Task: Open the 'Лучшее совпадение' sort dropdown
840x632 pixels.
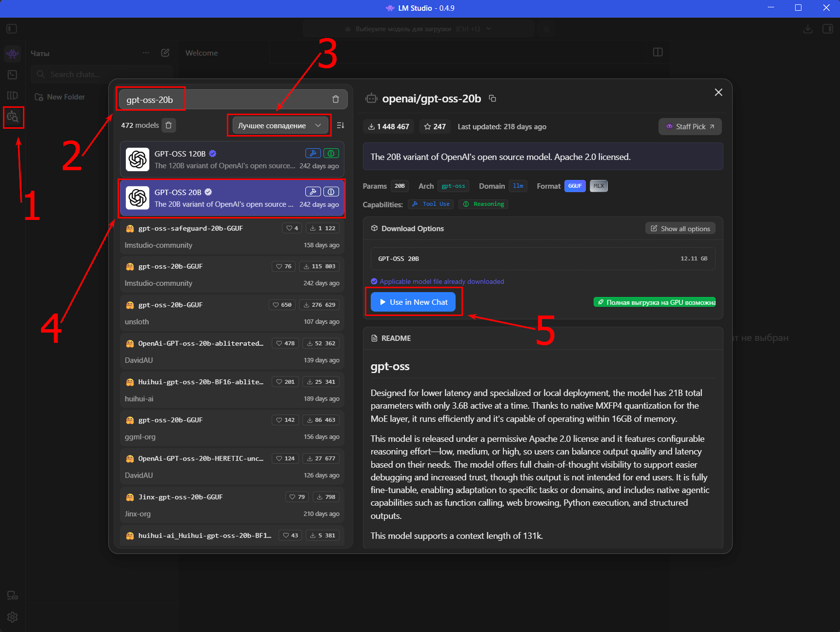Action: point(280,125)
